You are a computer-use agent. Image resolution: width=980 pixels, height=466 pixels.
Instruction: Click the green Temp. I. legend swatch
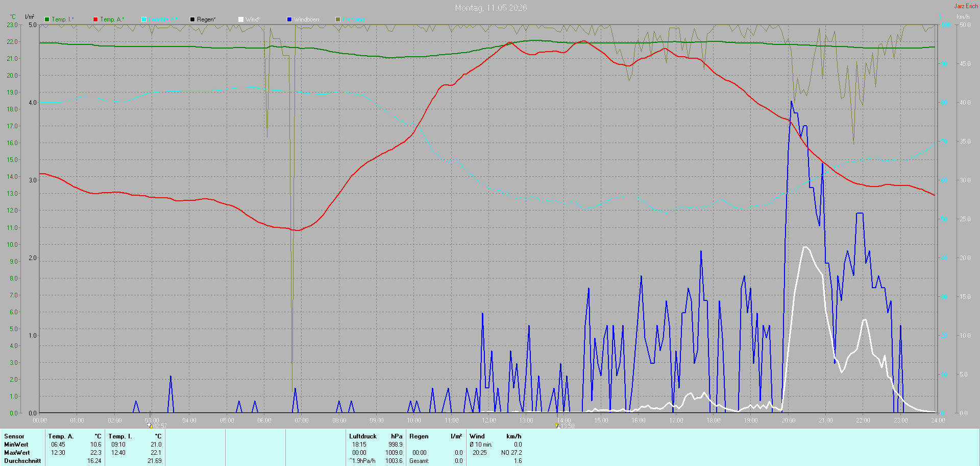coord(47,19)
